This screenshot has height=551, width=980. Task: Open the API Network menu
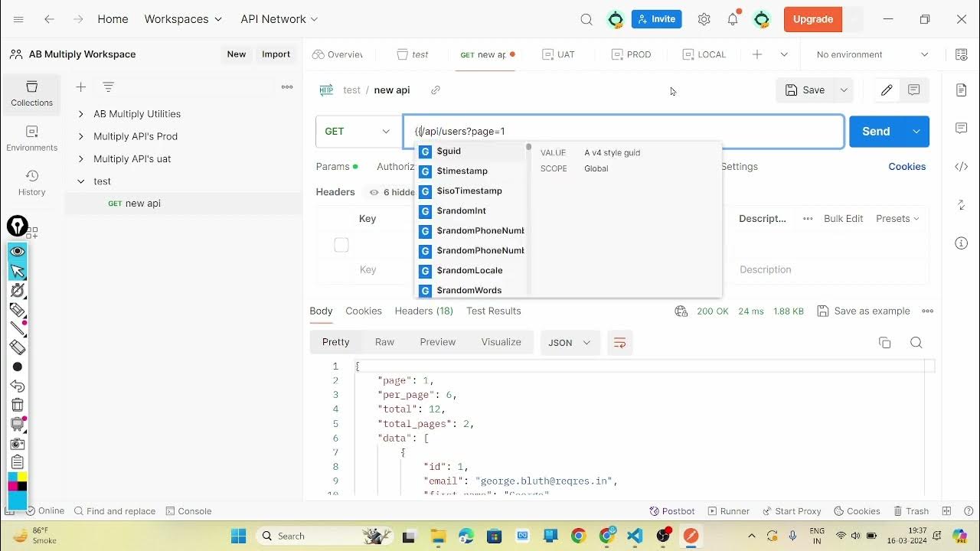[279, 19]
